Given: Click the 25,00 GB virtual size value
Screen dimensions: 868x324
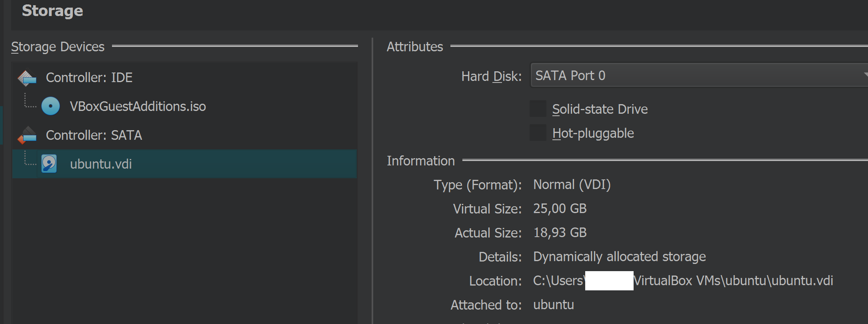Looking at the screenshot, I should pos(560,209).
